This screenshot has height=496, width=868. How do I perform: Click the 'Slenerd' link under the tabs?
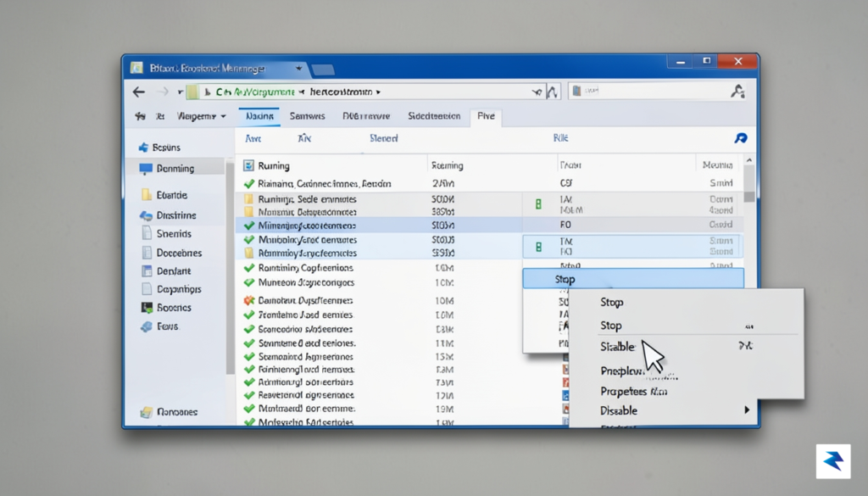tap(384, 138)
